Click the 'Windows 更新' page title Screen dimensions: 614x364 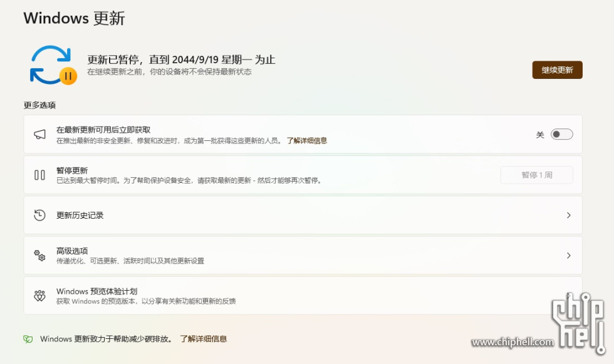(x=74, y=18)
